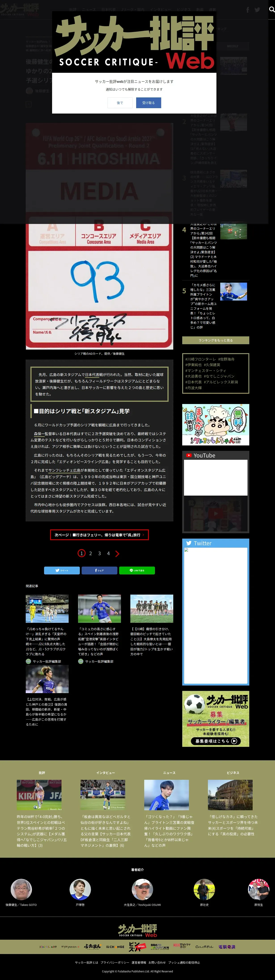This screenshot has width=275, height=980.
Task: Click the red next-page arrow in pagination
Action: 117,554
